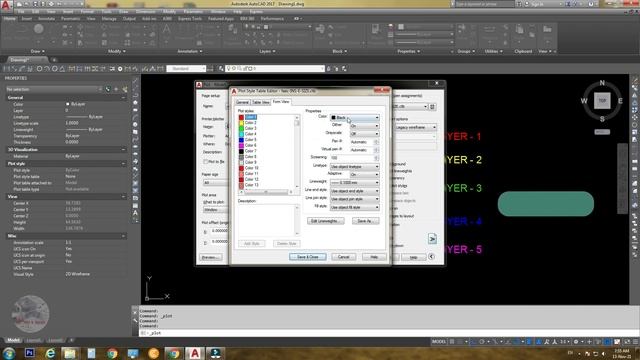Select 'Color 7' in plot styles list

250,151
